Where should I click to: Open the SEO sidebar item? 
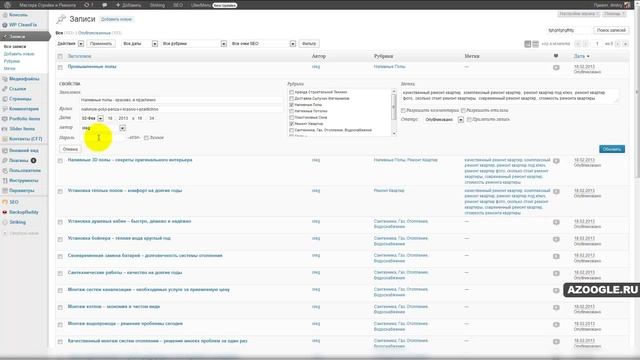click(x=14, y=202)
